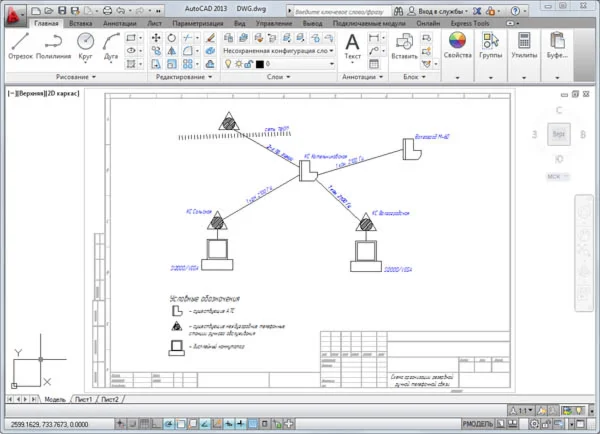Click the Scale tool icon
This screenshot has height=434, width=600.
[x=171, y=64]
